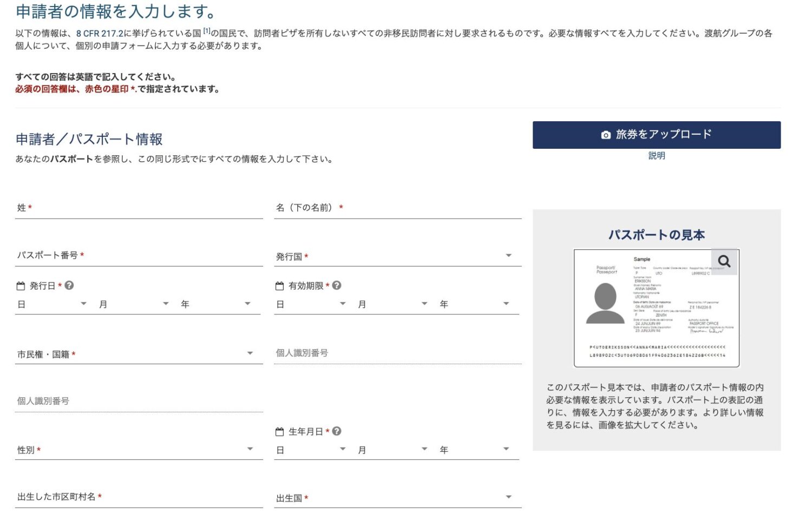Expand the 発行国 dropdown
Screen dimensions: 812x526
click(397, 257)
